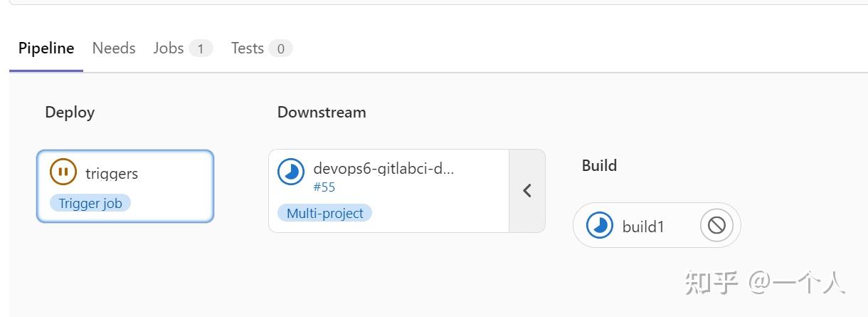868x317 pixels.
Task: Open the Tests tab
Action: (x=248, y=48)
